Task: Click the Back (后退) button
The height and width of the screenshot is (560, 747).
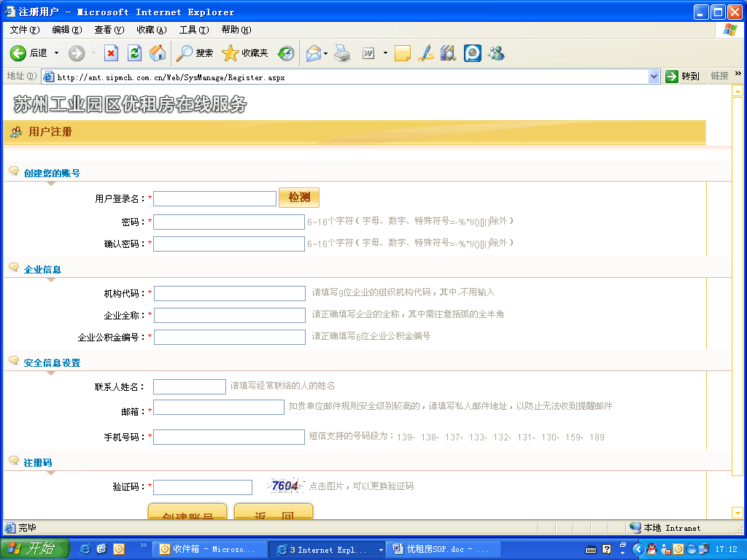Action: click(x=29, y=53)
